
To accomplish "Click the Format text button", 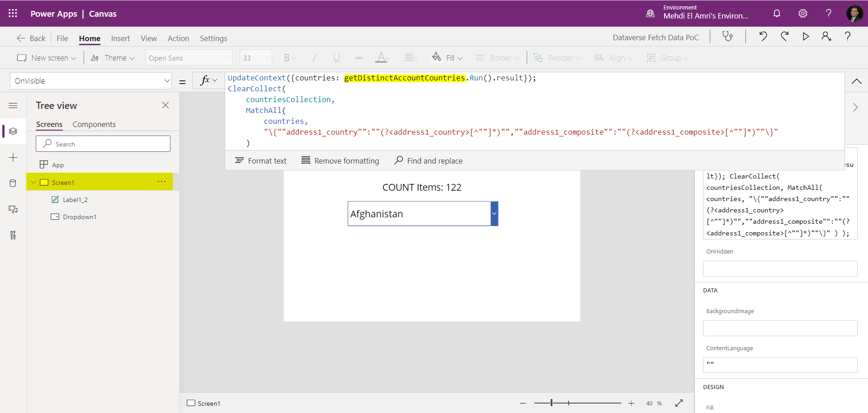I will coord(261,160).
